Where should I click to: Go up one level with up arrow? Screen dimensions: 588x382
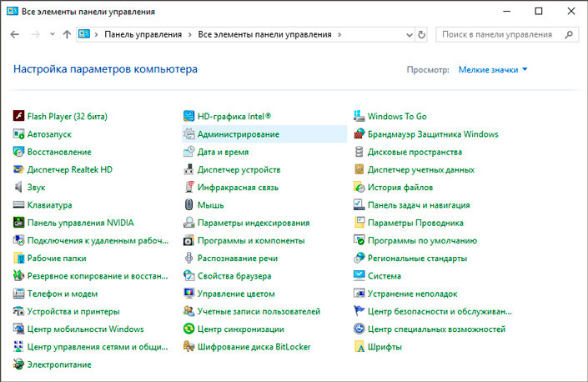67,34
